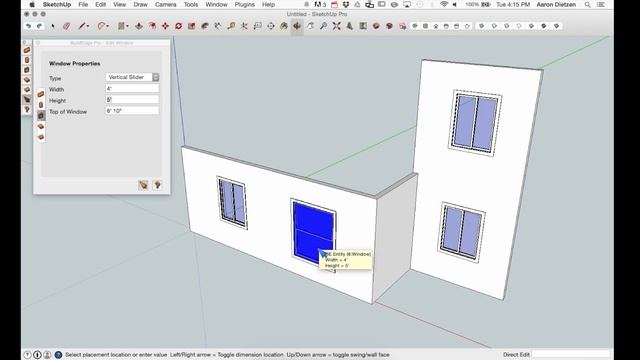Image resolution: width=640 pixels, height=360 pixels.
Task: Open Spotlight search magnifier
Action: 587,4
